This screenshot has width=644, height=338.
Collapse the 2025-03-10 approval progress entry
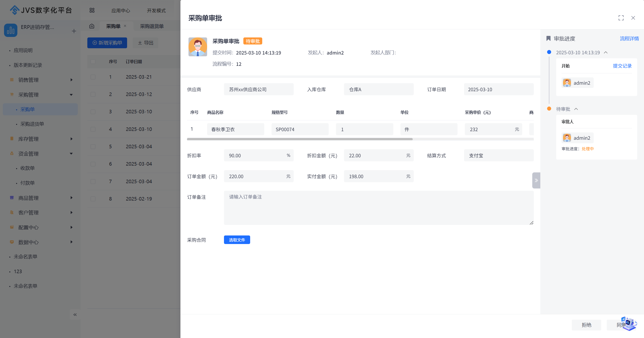coord(605,53)
